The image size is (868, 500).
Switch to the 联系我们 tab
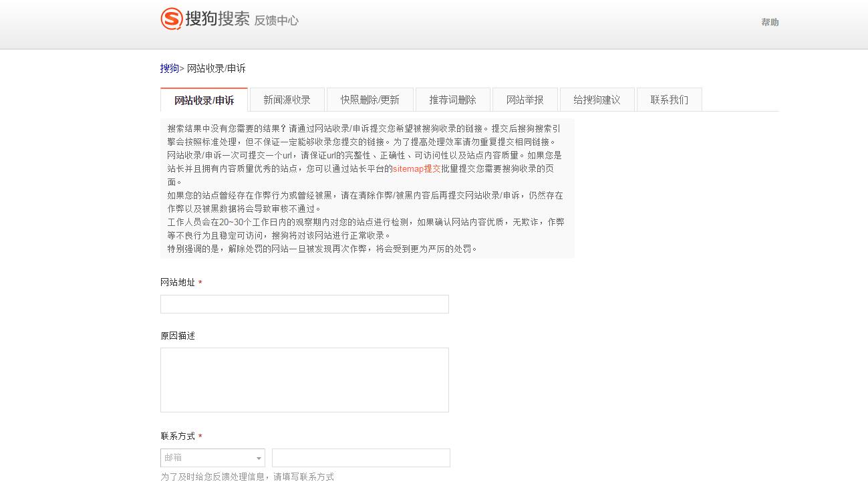click(x=669, y=98)
